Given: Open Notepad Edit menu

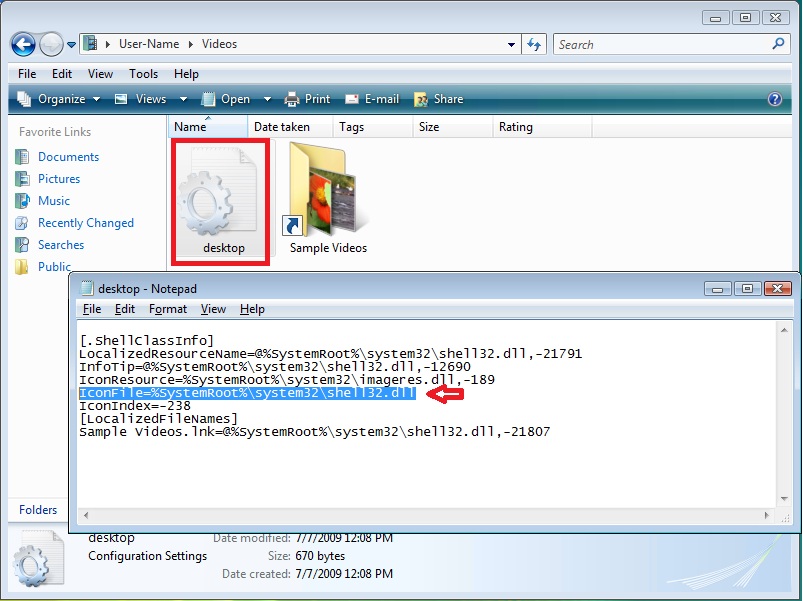Looking at the screenshot, I should [x=124, y=309].
